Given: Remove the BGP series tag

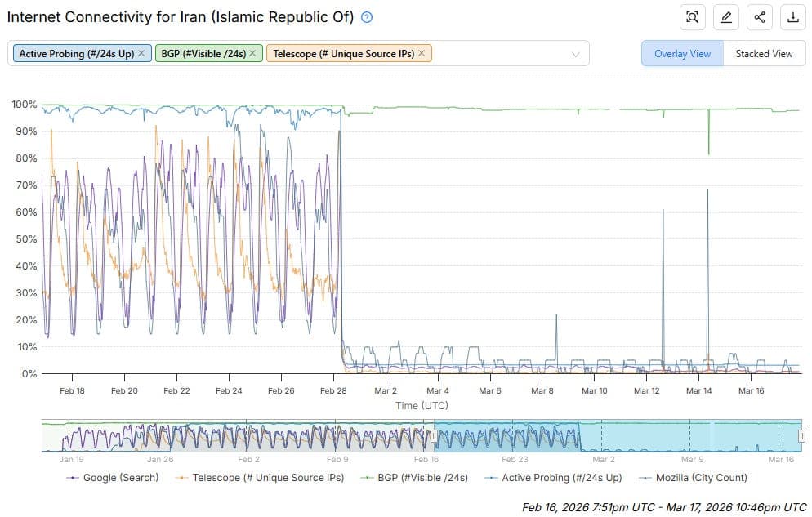Looking at the screenshot, I should click(253, 53).
